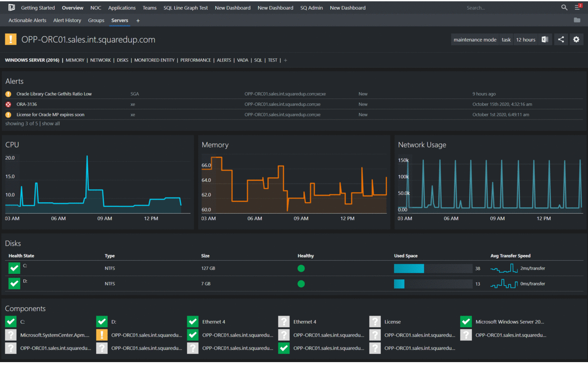Select the healthy green-check Ethernet 4 component
The height and width of the screenshot is (367, 588).
(193, 322)
